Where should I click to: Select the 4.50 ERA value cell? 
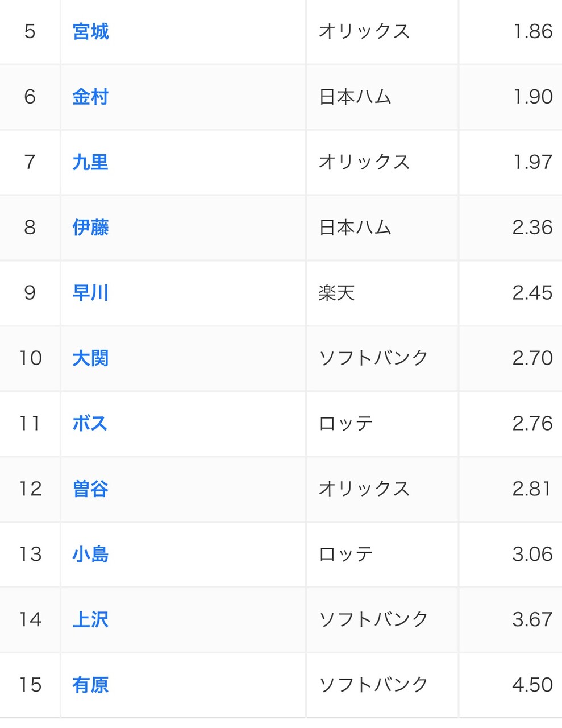click(x=510, y=685)
